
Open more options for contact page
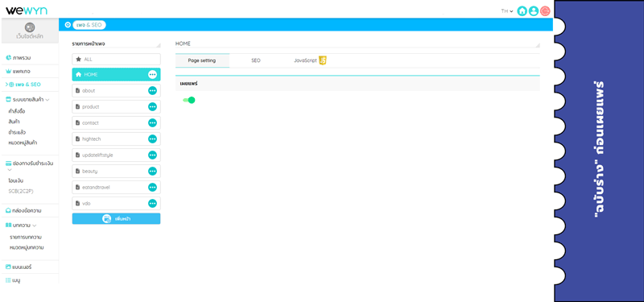(152, 123)
